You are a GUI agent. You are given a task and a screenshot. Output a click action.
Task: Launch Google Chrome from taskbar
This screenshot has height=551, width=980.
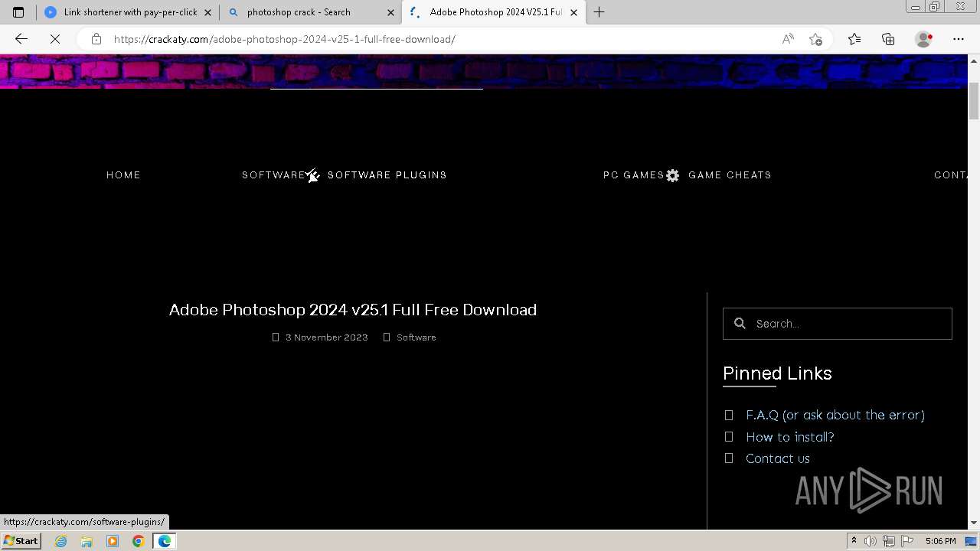point(138,541)
